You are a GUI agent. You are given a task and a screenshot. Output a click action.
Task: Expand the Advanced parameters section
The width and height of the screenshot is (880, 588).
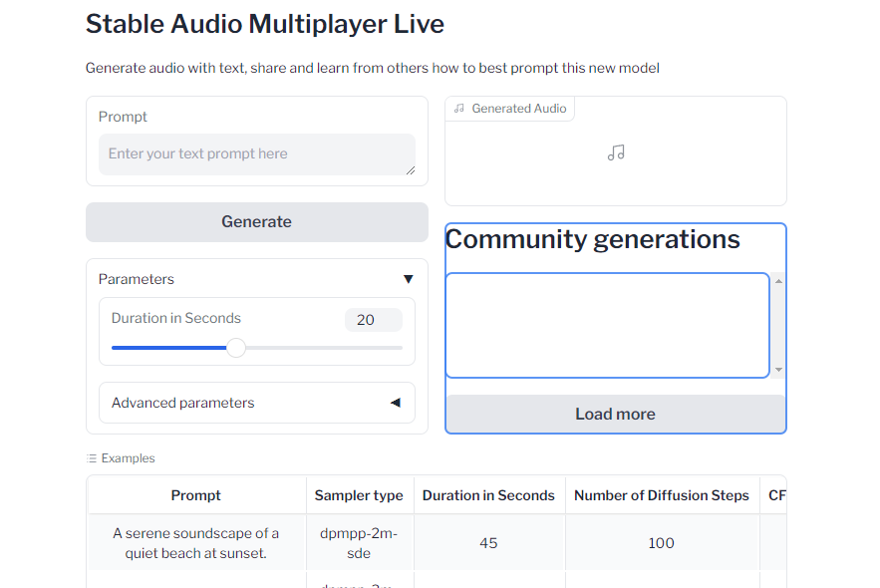point(395,403)
